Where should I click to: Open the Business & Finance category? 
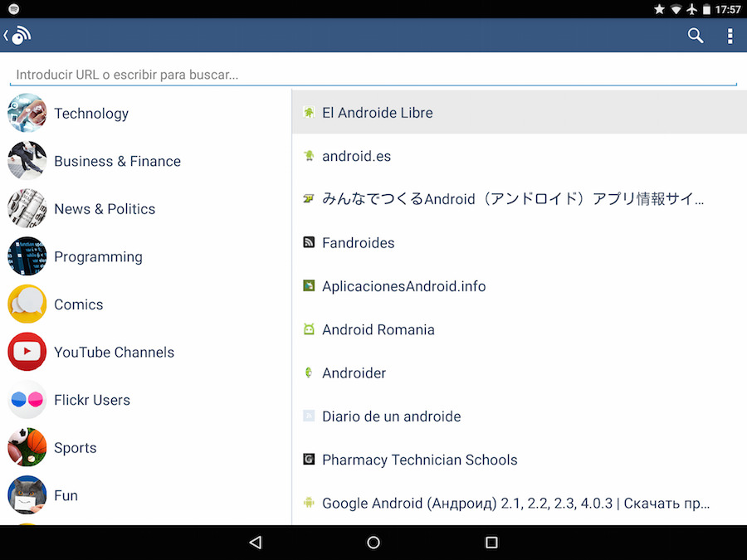117,161
